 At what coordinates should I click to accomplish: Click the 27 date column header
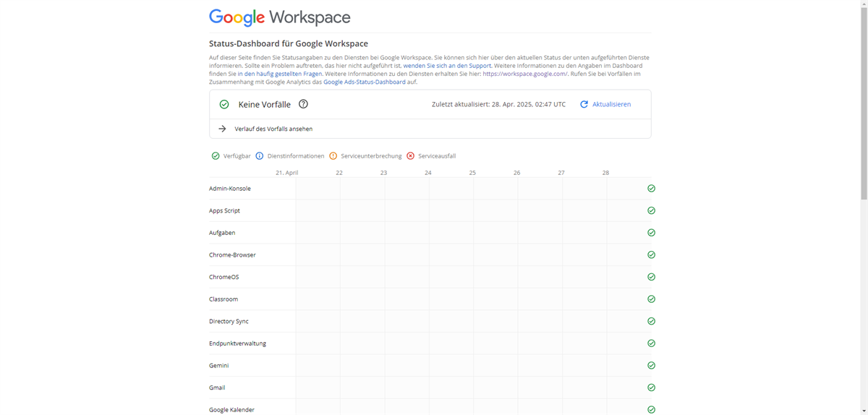click(561, 173)
